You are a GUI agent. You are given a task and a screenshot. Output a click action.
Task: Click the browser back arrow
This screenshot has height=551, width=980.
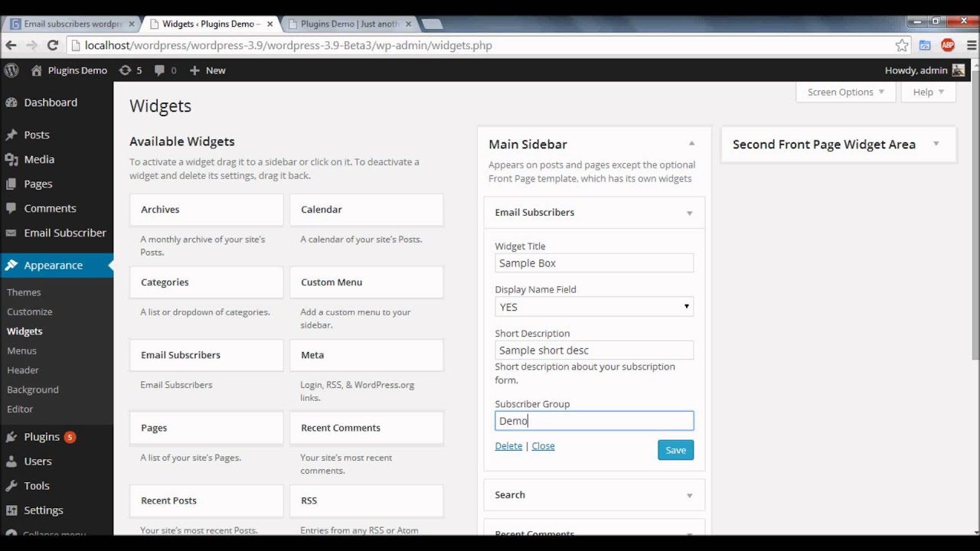[11, 45]
